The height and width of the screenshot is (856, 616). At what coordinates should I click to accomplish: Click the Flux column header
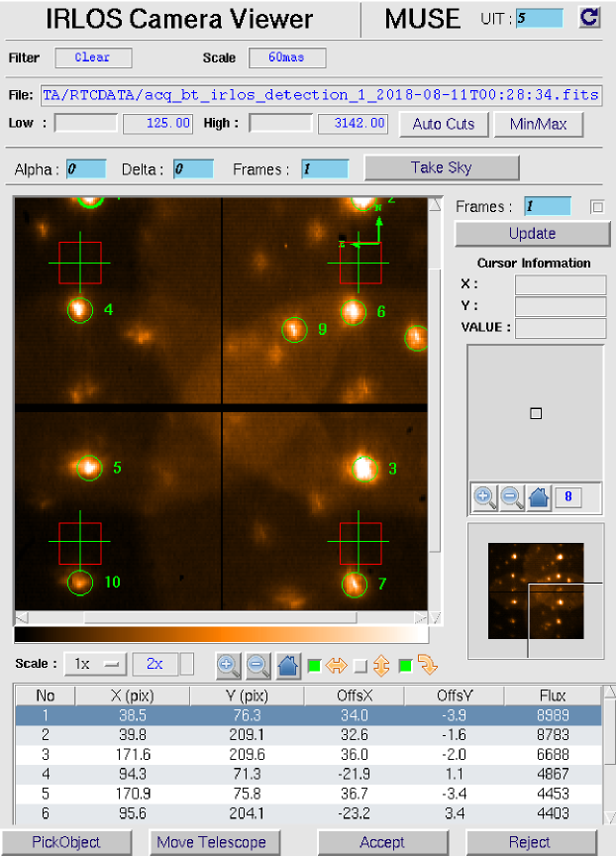(x=554, y=695)
